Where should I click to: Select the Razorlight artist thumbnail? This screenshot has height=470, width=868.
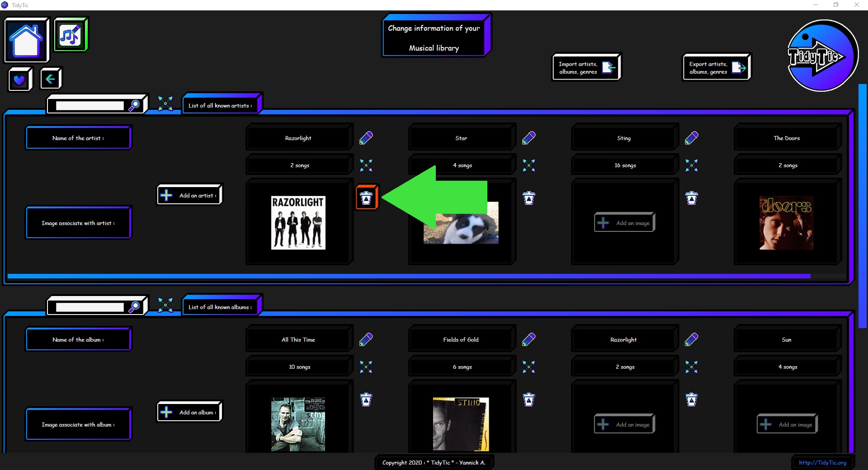(x=298, y=222)
